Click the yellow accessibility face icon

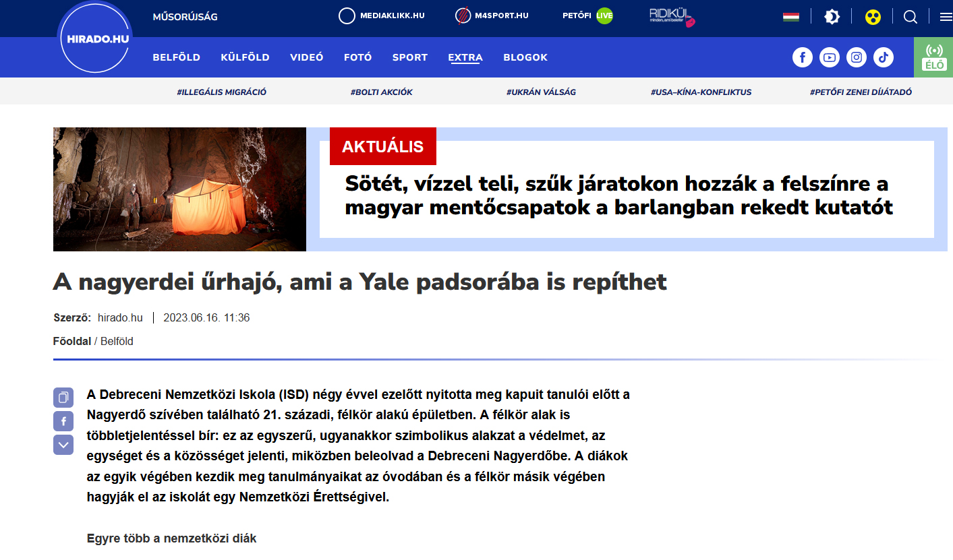coord(873,17)
